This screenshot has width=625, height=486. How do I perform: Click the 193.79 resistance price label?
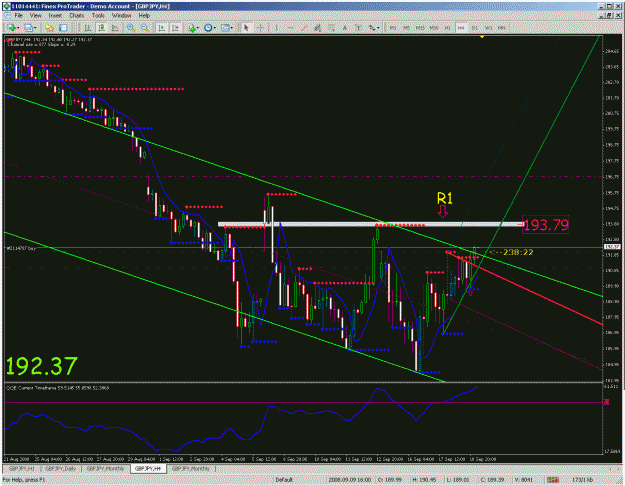point(545,225)
